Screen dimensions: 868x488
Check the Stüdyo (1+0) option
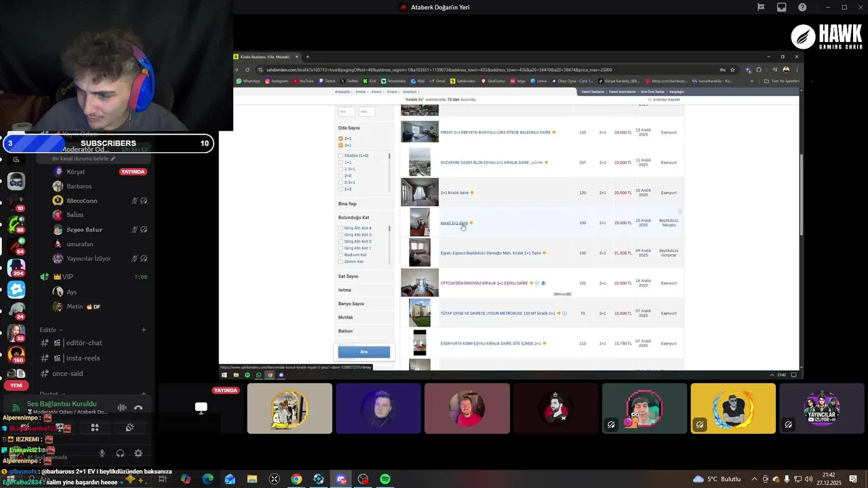[340, 156]
